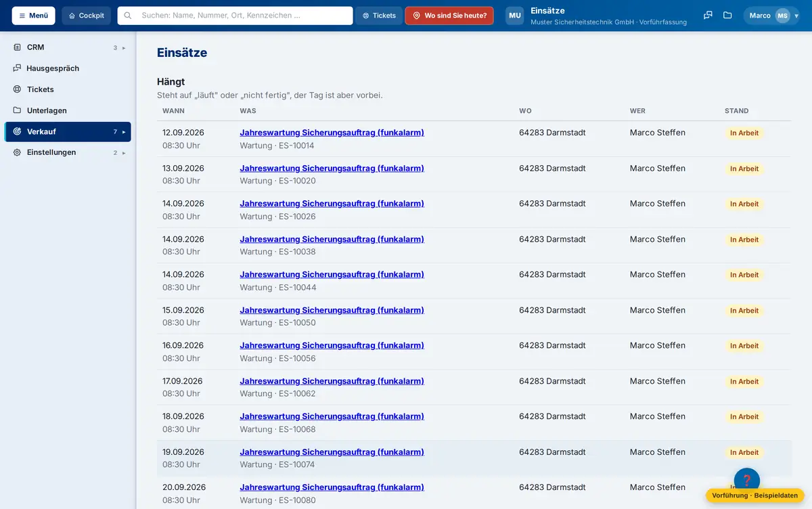Image resolution: width=812 pixels, height=509 pixels.
Task: Open the Jahreswartung link above ES-10038
Action: (332, 240)
